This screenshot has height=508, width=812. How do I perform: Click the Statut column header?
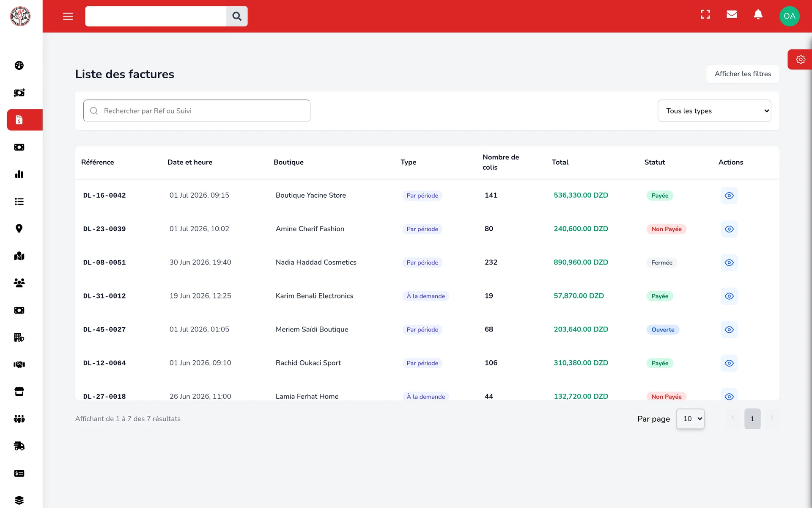tap(655, 162)
